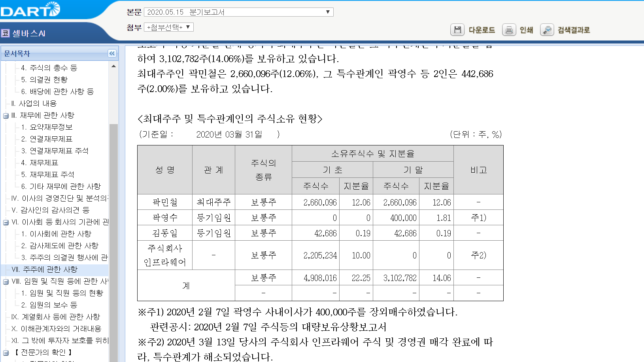Click the 셀바스AI company name
This screenshot has height=362, width=644.
(29, 33)
